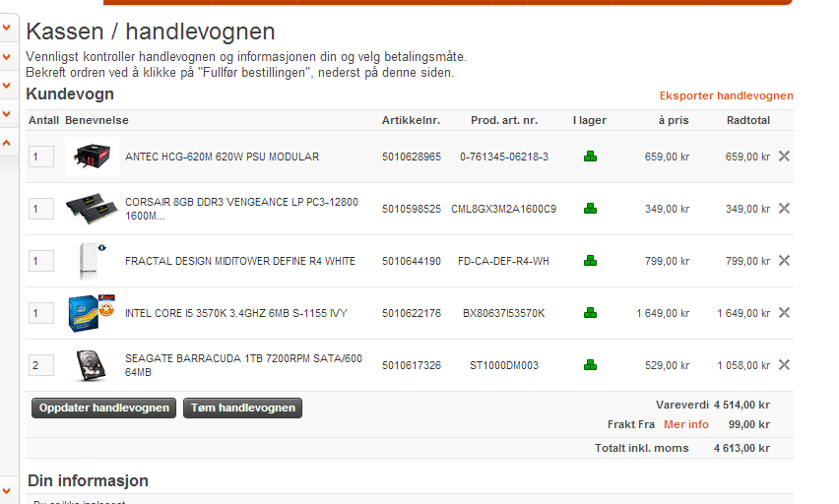Open CORSAIR 8GB DDR3 VENGEANCE product name
The height and width of the screenshot is (504, 839).
coord(242,209)
